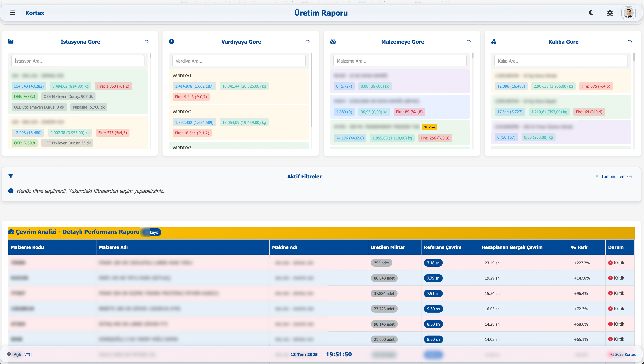
Task: Open the profile avatar in the top bar
Action: coord(628,13)
